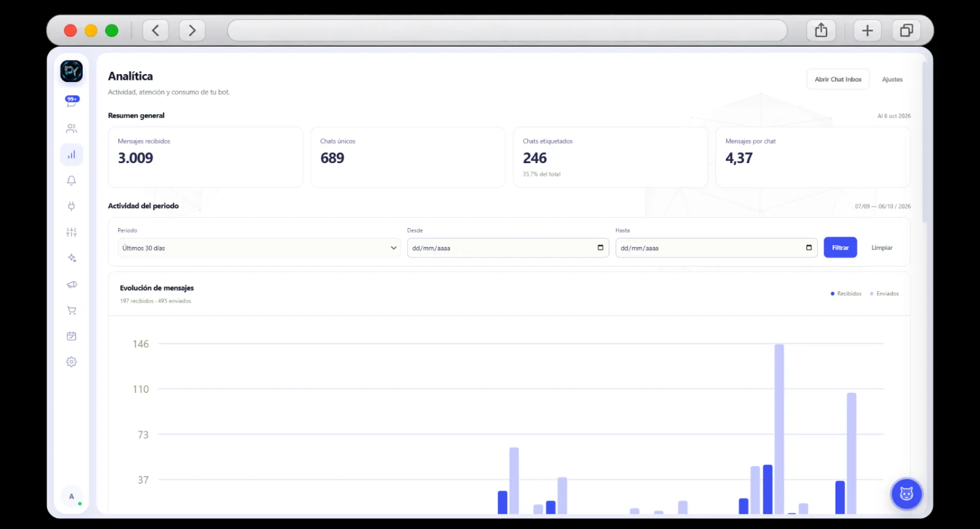
Task: Select the analytics bar chart sidebar icon
Action: [x=72, y=154]
